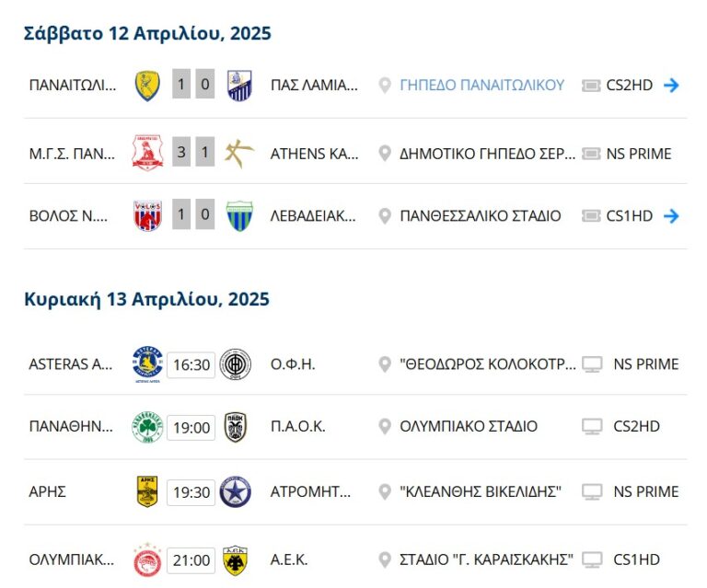Click the location pin beside ΠΑΝΘΕΣΣΑΛΙΚΟ ΣΤΑΔΙΟ
This screenshot has width=707, height=588.
pyautogui.click(x=385, y=216)
